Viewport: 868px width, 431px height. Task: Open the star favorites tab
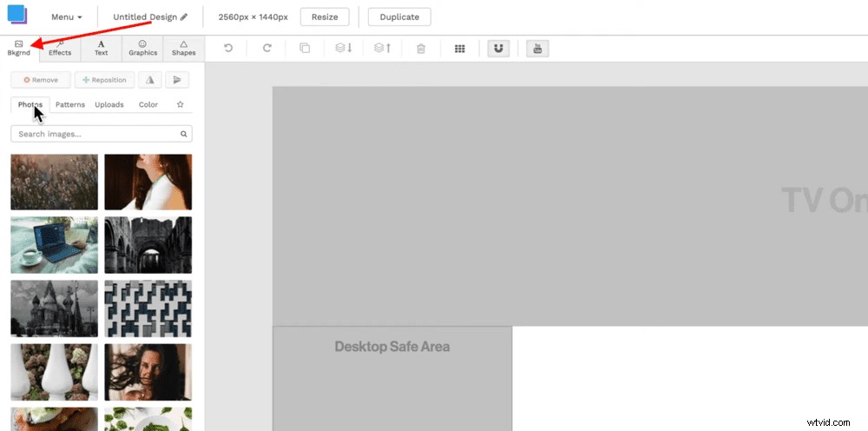180,104
